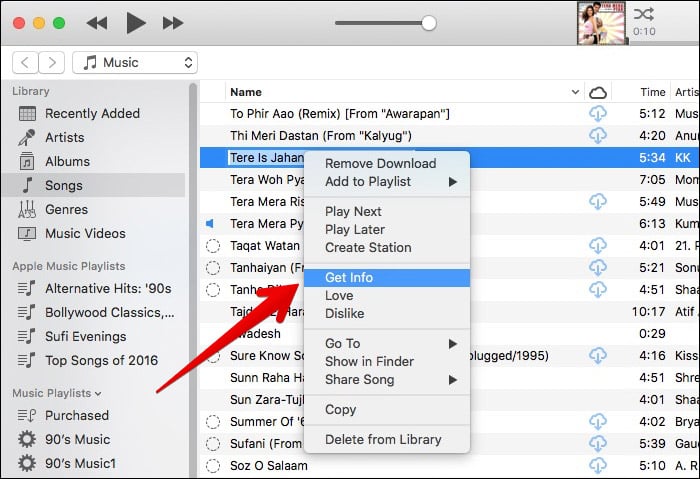
Task: Click cloud download icon for Sufani row
Action: click(598, 444)
